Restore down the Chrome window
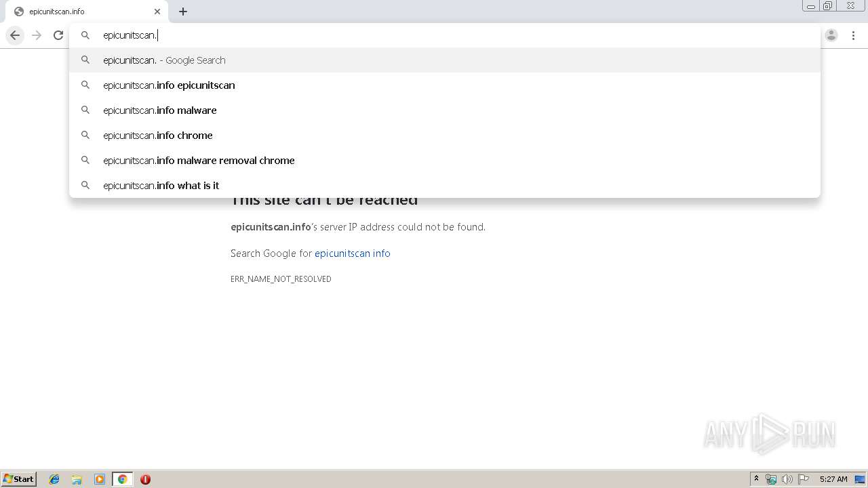868x488 pixels. 828,6
